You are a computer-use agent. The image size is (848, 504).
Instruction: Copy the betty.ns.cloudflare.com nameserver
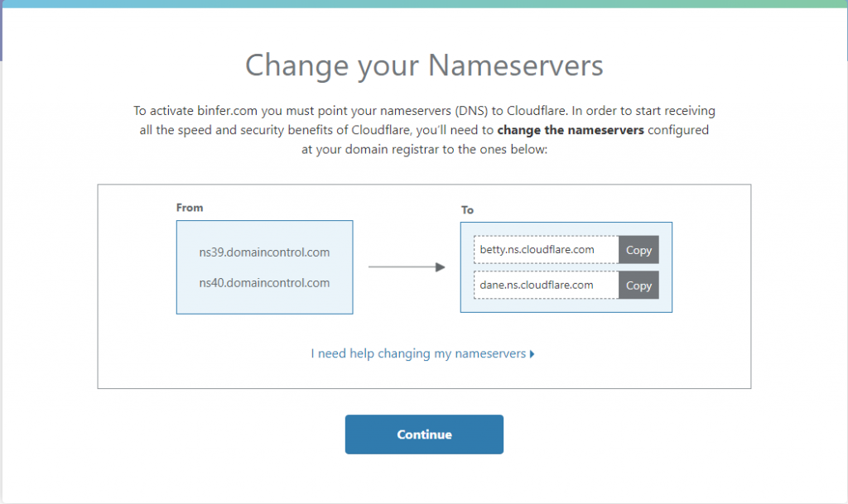tap(638, 250)
